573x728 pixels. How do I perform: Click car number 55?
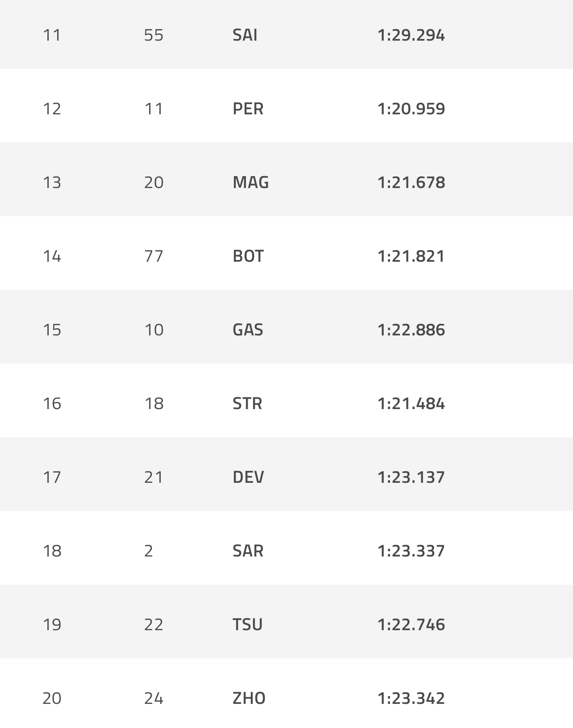click(x=154, y=35)
